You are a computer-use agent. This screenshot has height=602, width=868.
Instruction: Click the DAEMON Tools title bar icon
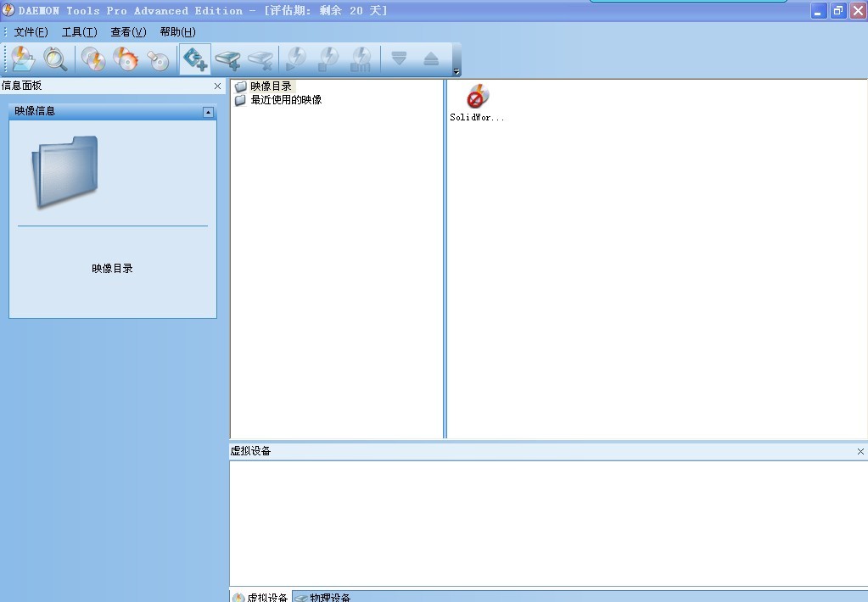[8, 10]
